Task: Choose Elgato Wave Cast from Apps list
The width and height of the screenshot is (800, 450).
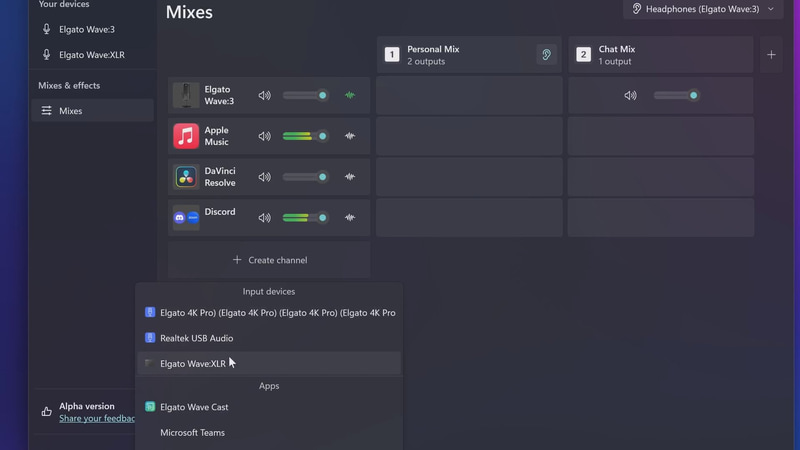Action: coord(269,407)
